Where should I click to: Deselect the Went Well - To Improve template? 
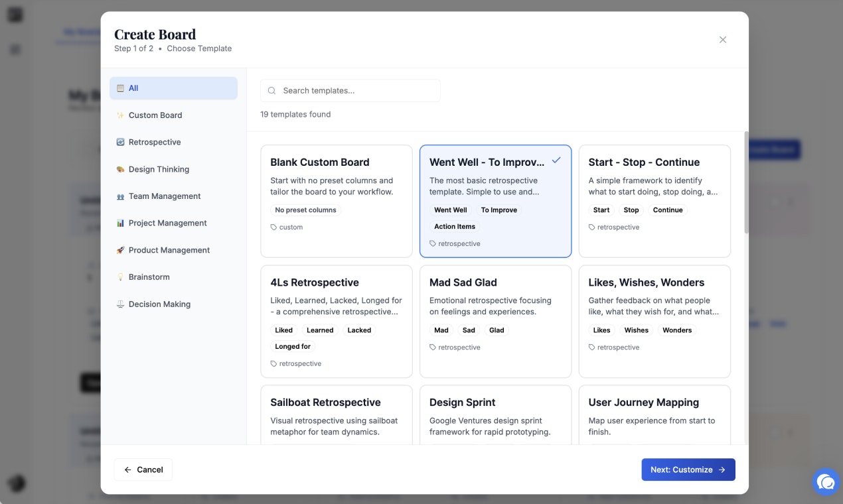coord(495,201)
